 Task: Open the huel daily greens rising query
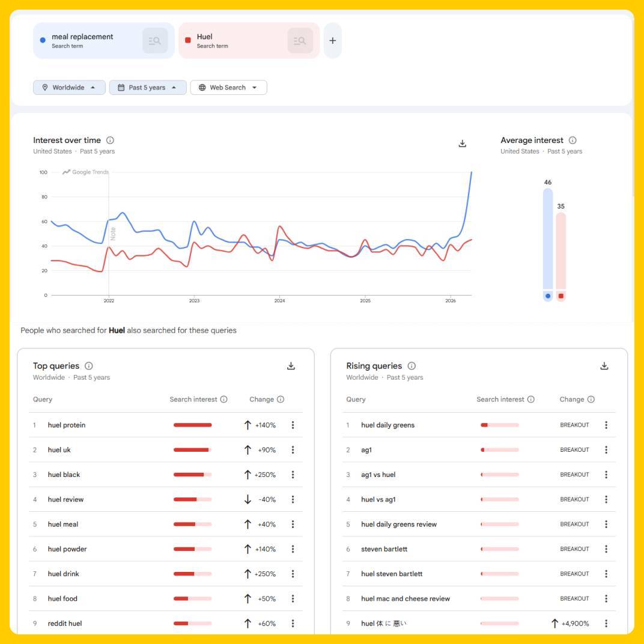pos(387,425)
